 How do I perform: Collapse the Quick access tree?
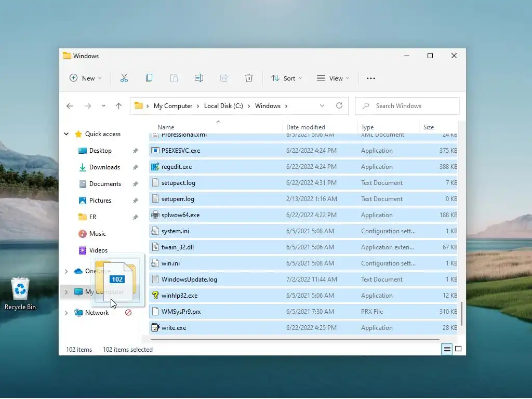point(66,134)
